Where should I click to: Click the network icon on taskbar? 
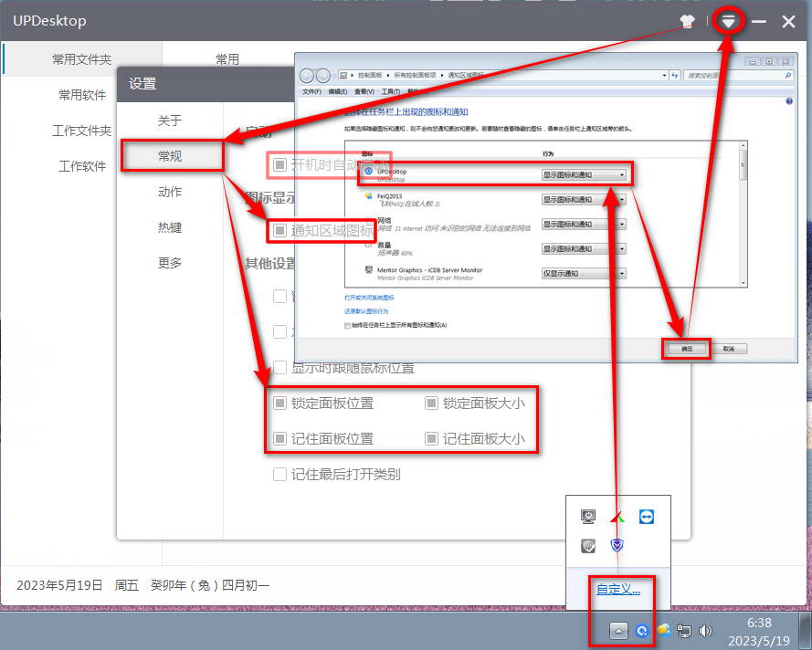tap(684, 631)
